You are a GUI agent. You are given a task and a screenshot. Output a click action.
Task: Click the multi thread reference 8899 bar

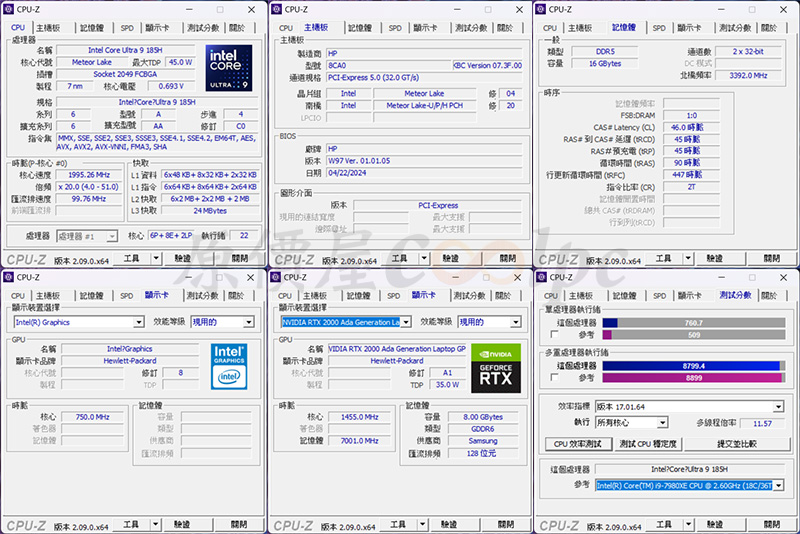694,378
